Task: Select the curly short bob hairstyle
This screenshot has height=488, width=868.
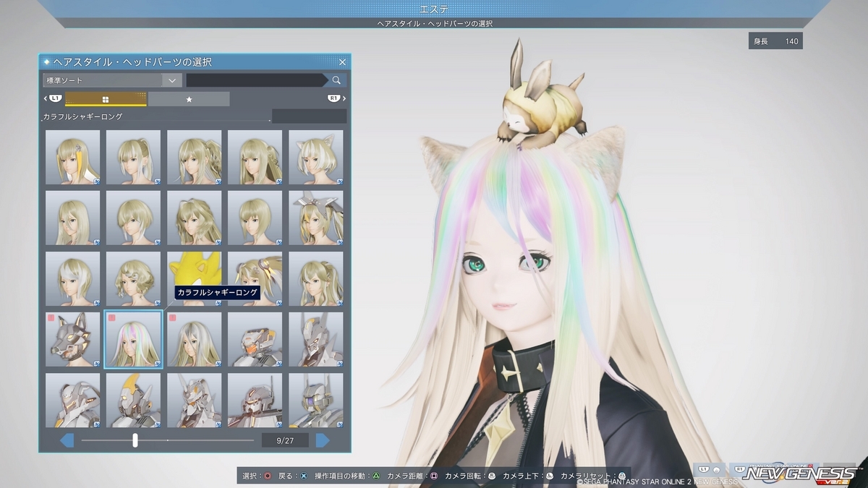Action: [133, 278]
